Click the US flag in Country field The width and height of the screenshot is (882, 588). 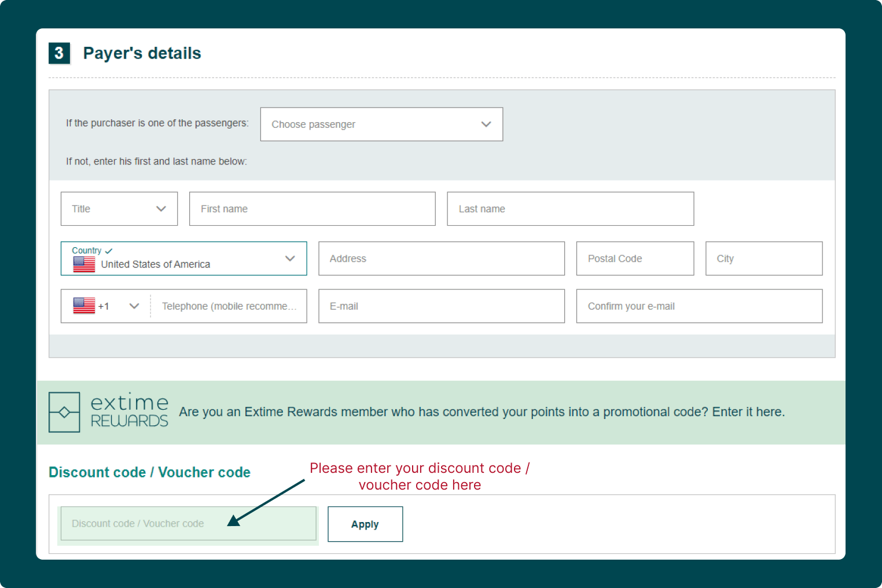tap(84, 264)
